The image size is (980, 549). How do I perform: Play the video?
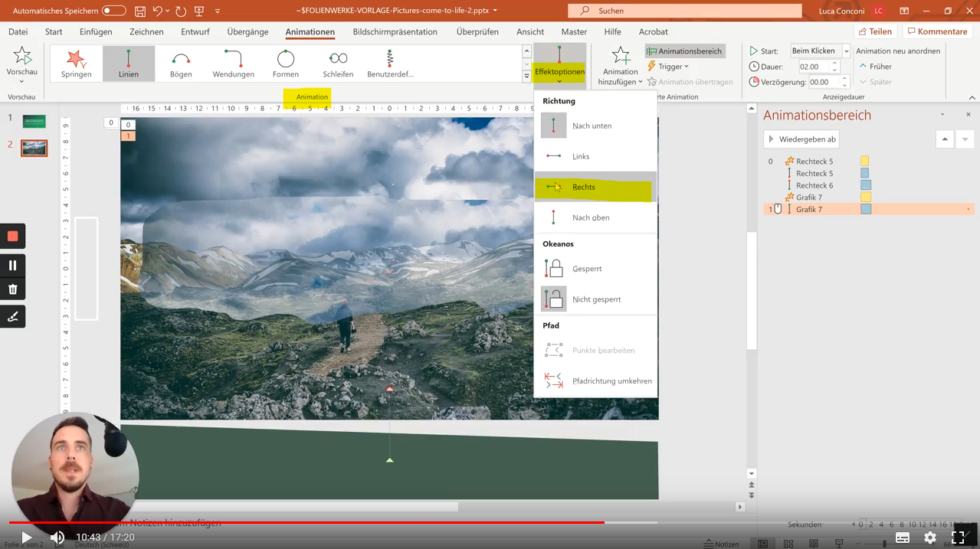[x=26, y=538]
